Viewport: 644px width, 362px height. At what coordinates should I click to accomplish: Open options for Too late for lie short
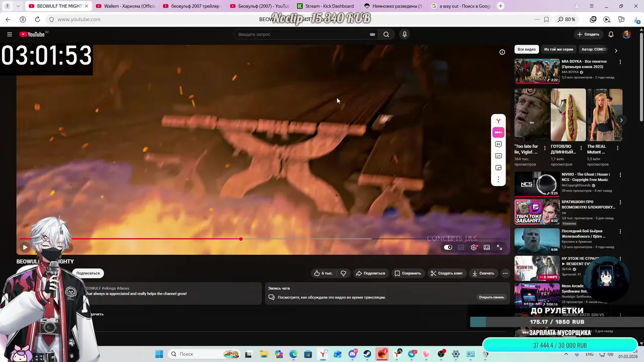click(x=544, y=148)
